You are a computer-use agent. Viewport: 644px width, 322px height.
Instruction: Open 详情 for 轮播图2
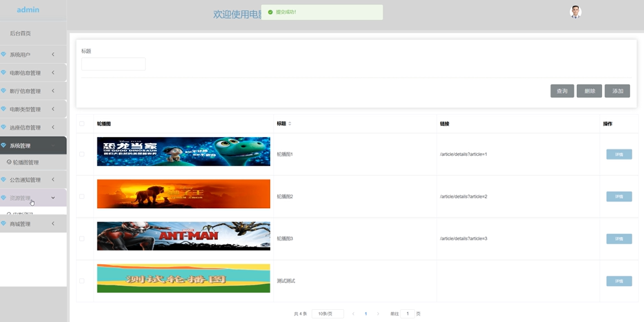[x=619, y=196]
